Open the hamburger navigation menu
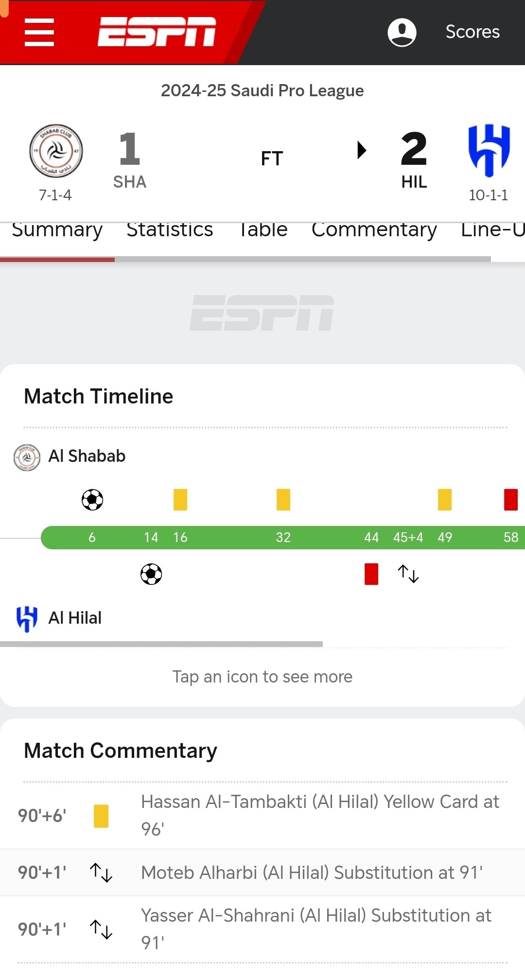The height and width of the screenshot is (980, 525). point(39,33)
